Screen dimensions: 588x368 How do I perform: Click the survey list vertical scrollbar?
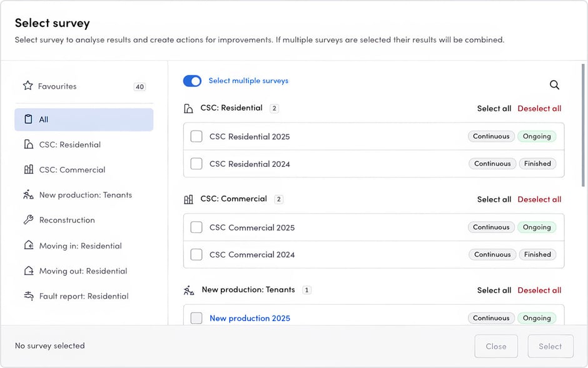[583, 125]
